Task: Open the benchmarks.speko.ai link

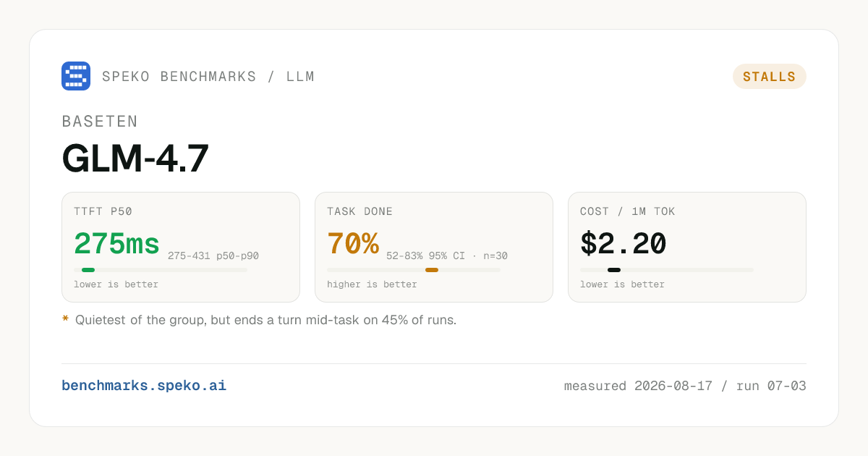Action: tap(144, 386)
